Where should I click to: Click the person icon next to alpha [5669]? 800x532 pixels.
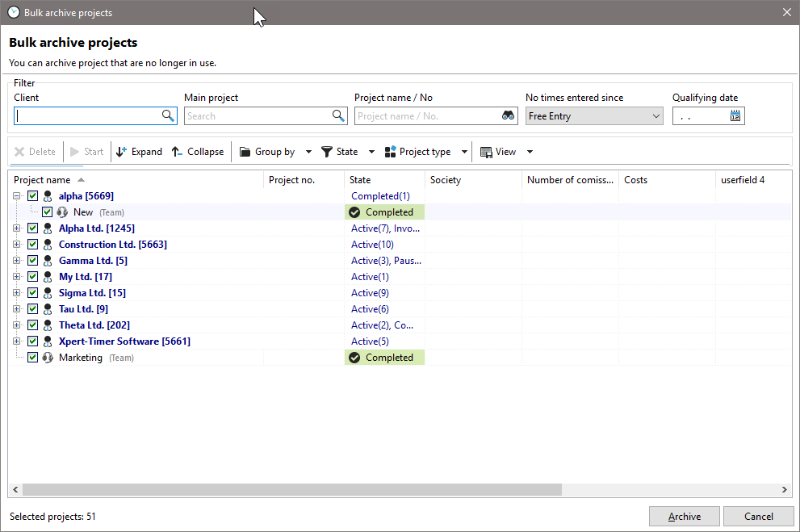click(48, 196)
